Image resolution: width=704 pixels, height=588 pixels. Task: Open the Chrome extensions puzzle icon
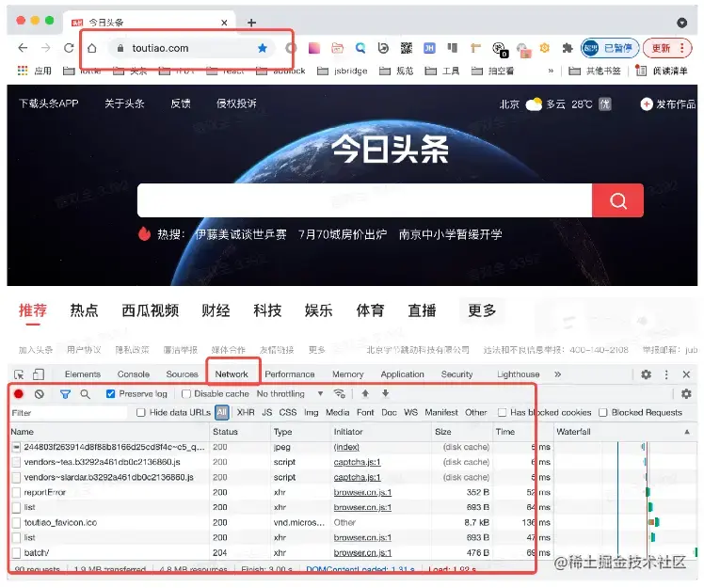click(x=568, y=48)
